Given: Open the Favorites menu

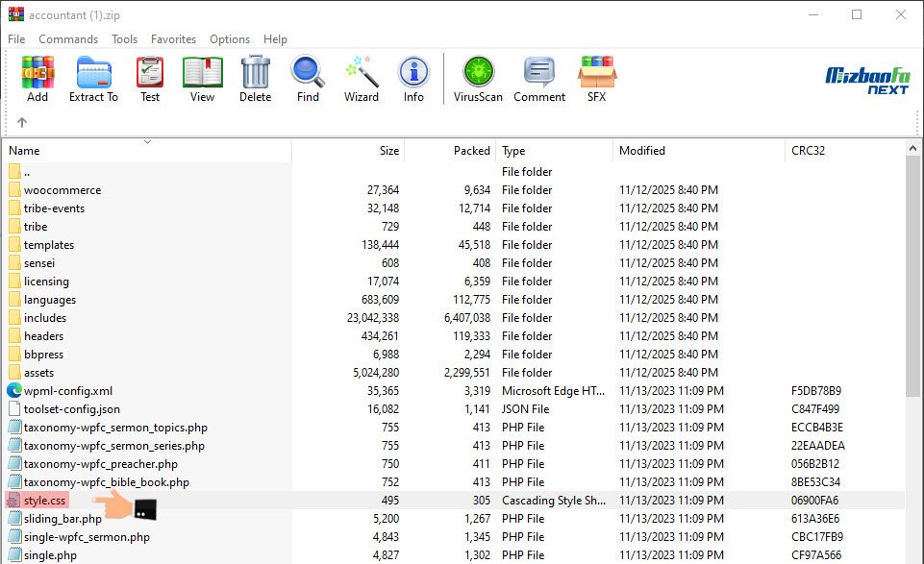Looking at the screenshot, I should pyautogui.click(x=173, y=39).
